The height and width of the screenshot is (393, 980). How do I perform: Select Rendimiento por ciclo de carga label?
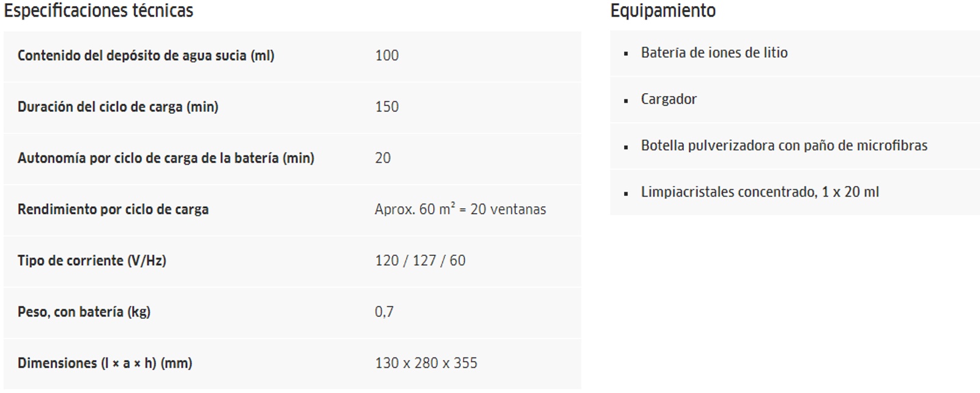point(113,210)
